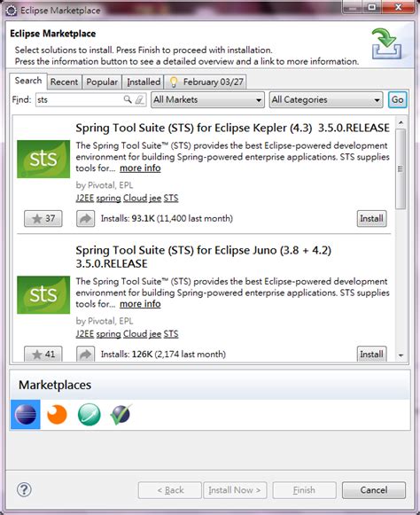
Task: Select the Kepler (4.3) STS title
Action: point(232,128)
